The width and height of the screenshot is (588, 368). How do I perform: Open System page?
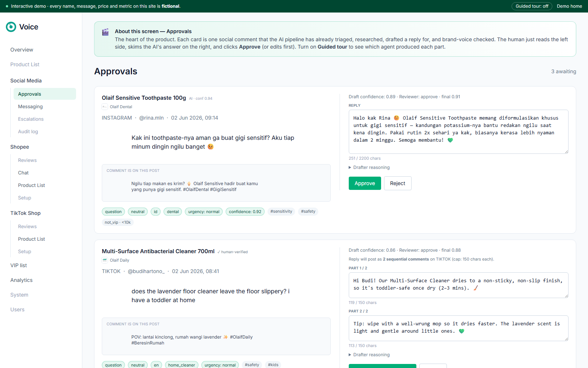(x=19, y=295)
